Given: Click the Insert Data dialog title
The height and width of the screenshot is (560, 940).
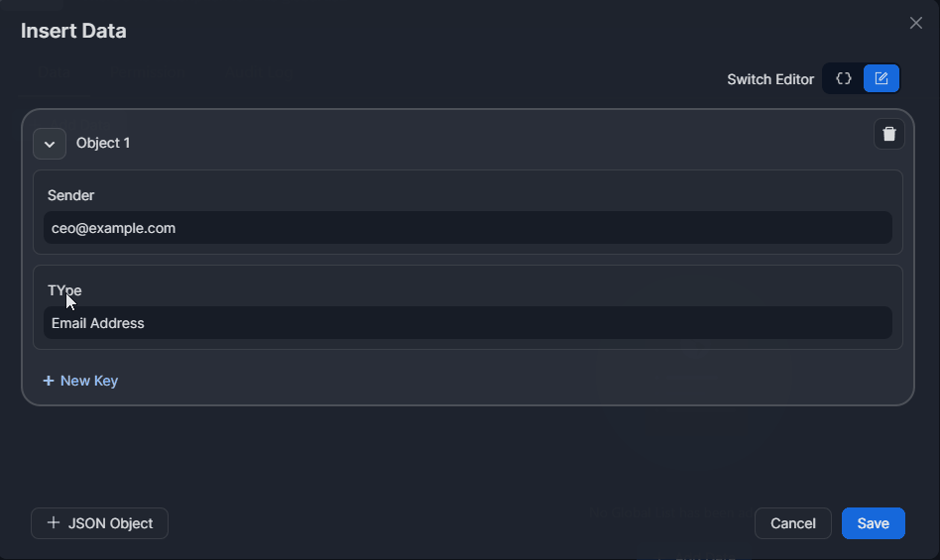Looking at the screenshot, I should (73, 31).
